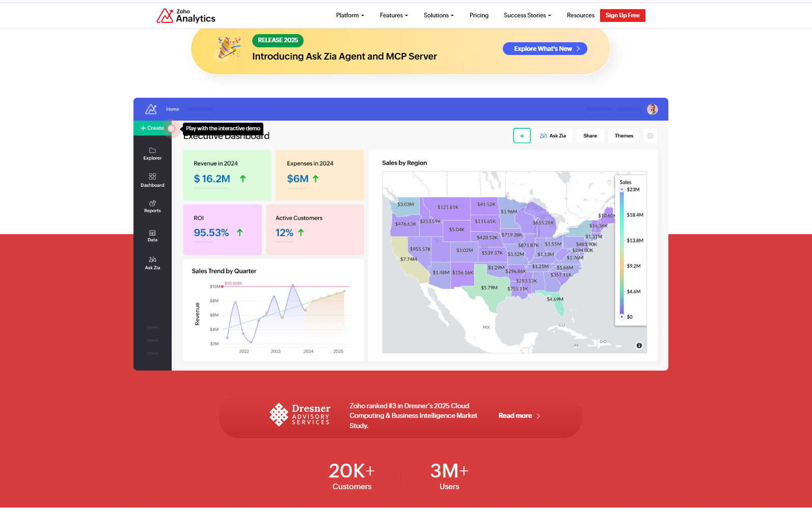This screenshot has height=508, width=812.
Task: Click the Sales by Region title
Action: click(x=404, y=163)
